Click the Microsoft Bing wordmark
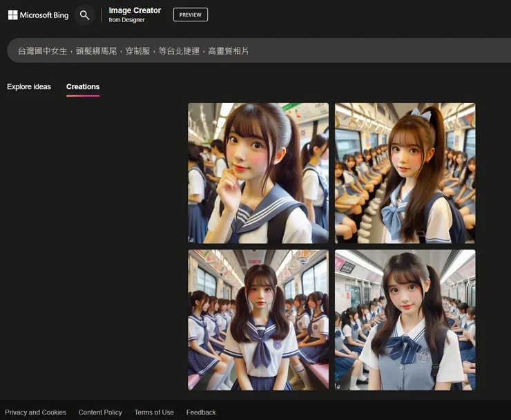Screen dimensions: 511x420 [x=44, y=15]
